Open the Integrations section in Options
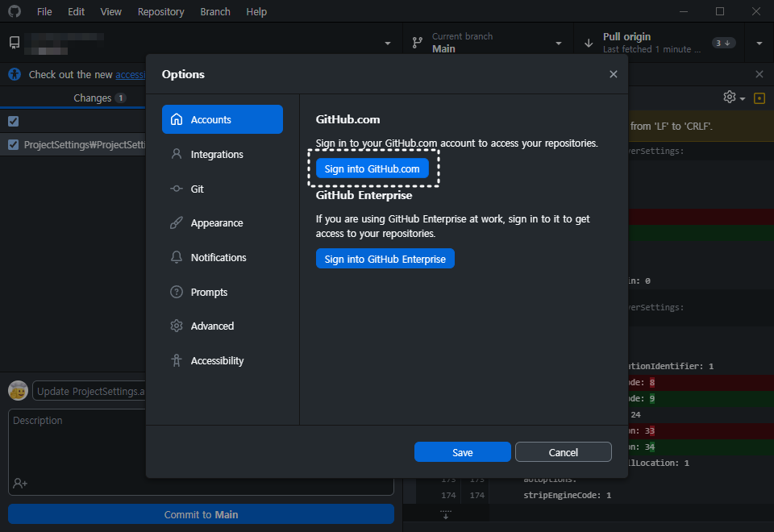The height and width of the screenshot is (532, 774). point(223,155)
